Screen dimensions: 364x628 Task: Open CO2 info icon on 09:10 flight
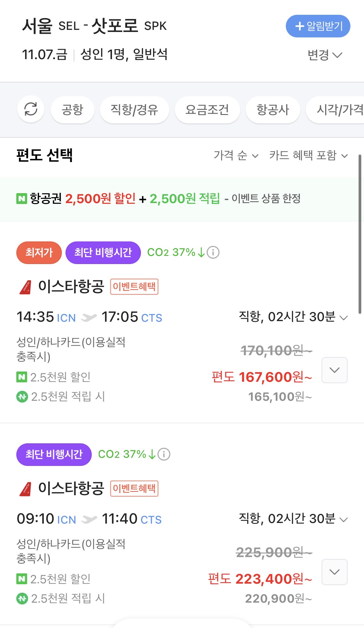pyautogui.click(x=164, y=454)
